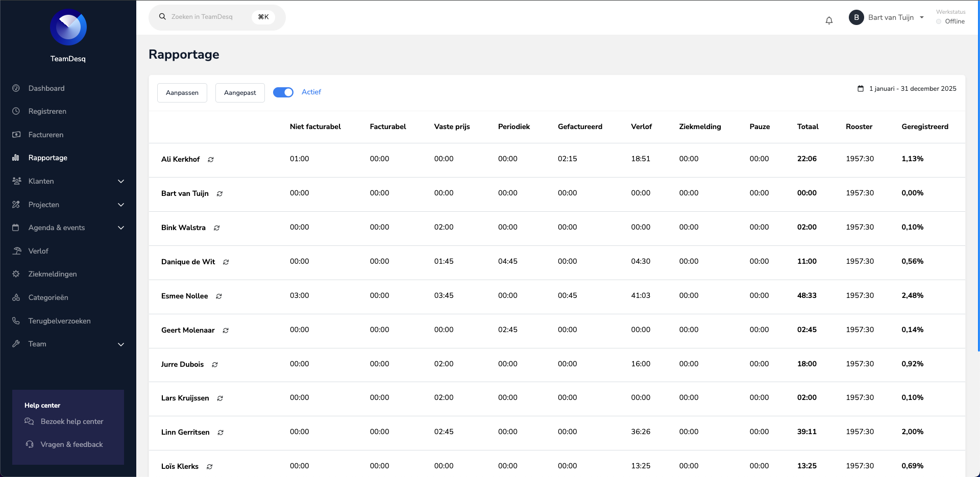Click the notification bell icon
The height and width of the screenshot is (477, 980).
[829, 20]
